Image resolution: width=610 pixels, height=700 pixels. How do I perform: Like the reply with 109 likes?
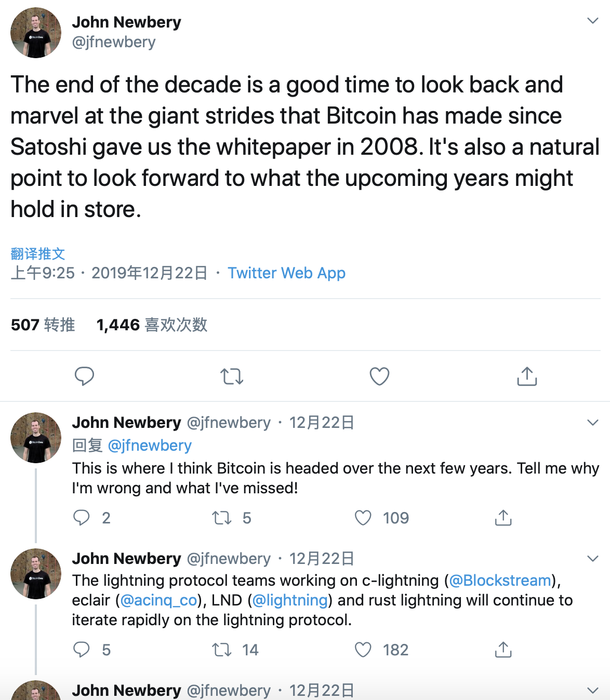click(x=363, y=518)
